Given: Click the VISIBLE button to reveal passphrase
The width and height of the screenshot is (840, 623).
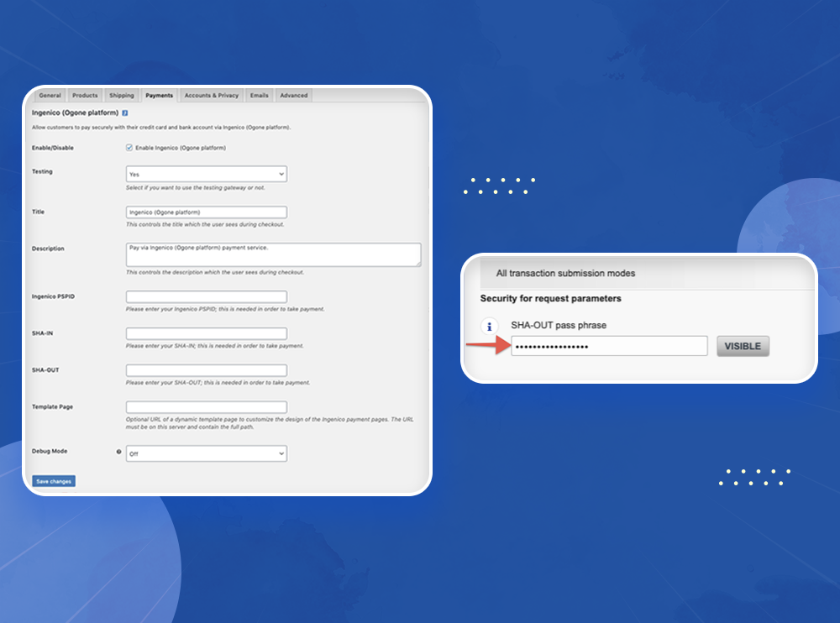Looking at the screenshot, I should pos(743,346).
